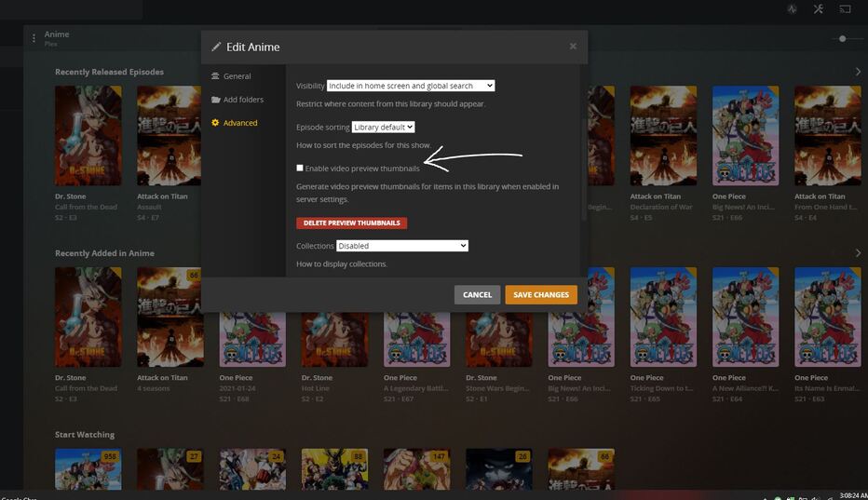
Task: Open Attack on Titan Assault poster
Action: [169, 136]
